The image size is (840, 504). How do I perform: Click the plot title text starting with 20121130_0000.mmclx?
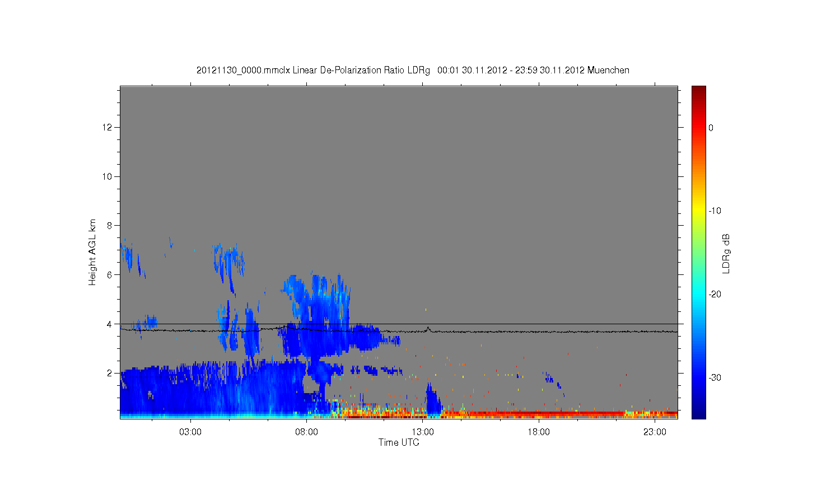point(413,71)
